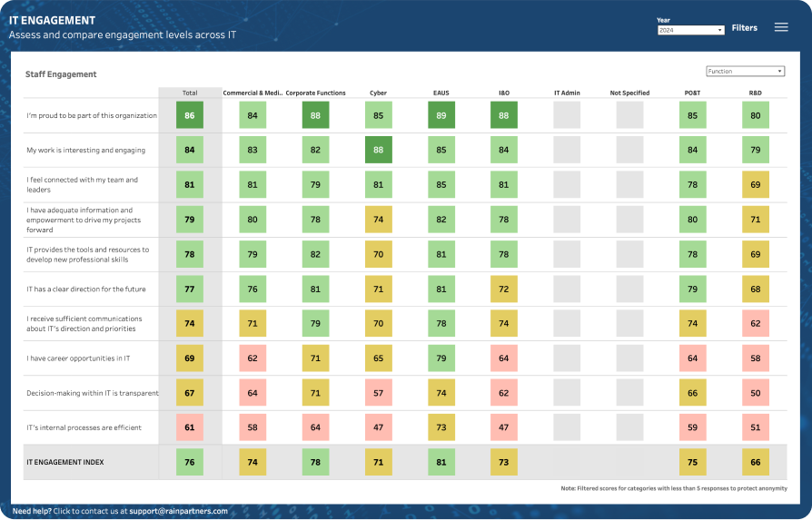Click the IT ENGAGEMENT INDEX row label
This screenshot has height=520, width=812.
point(65,462)
